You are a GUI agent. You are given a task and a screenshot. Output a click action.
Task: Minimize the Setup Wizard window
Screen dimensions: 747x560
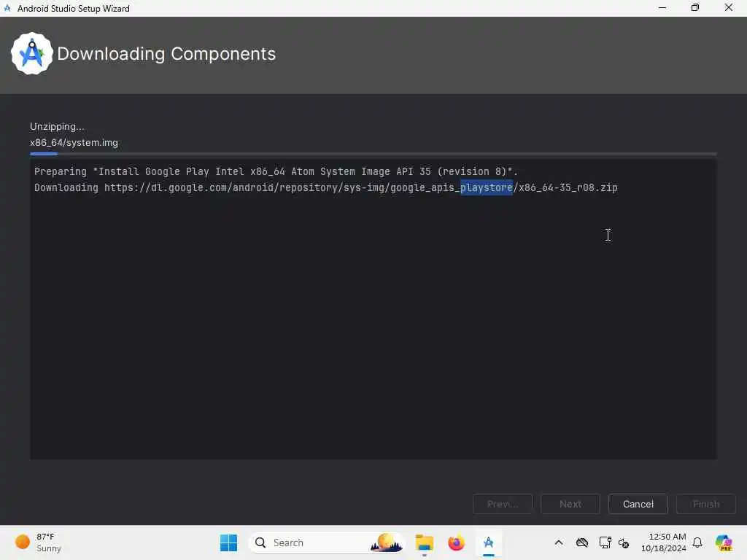click(662, 8)
